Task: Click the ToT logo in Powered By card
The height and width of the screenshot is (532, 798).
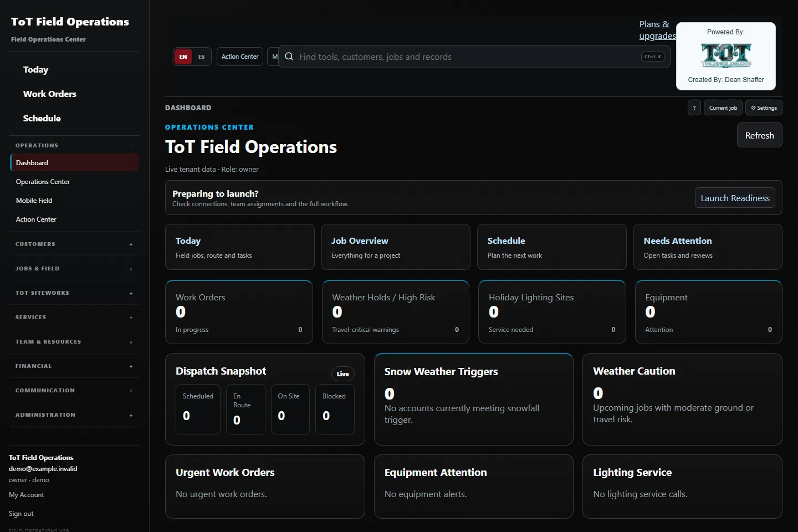Action: pyautogui.click(x=726, y=55)
